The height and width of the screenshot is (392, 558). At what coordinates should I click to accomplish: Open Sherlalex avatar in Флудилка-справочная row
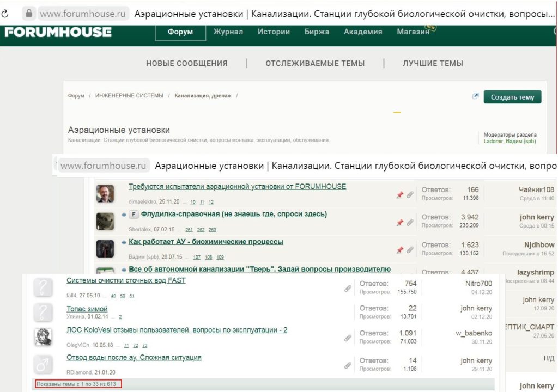point(105,221)
